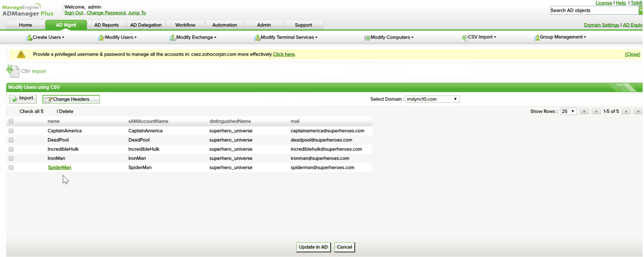Open the Show Rows dropdown
The height and width of the screenshot is (257, 644).
point(568,112)
